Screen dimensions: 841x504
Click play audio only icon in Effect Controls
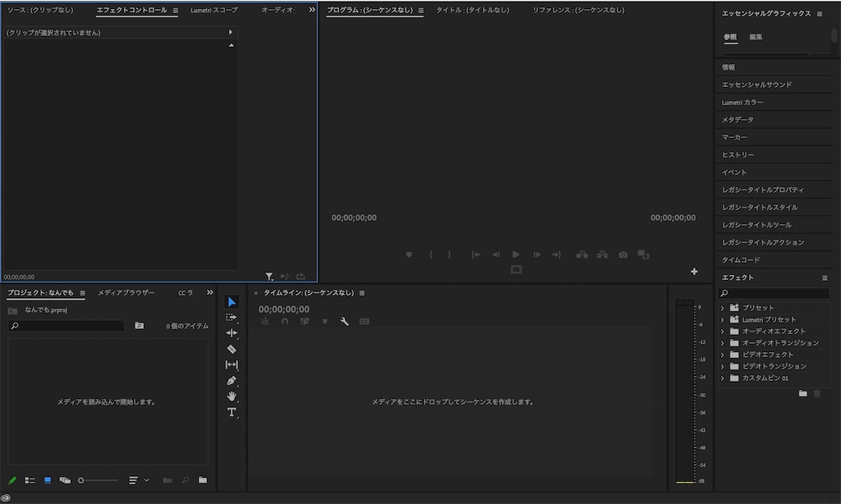coord(284,276)
